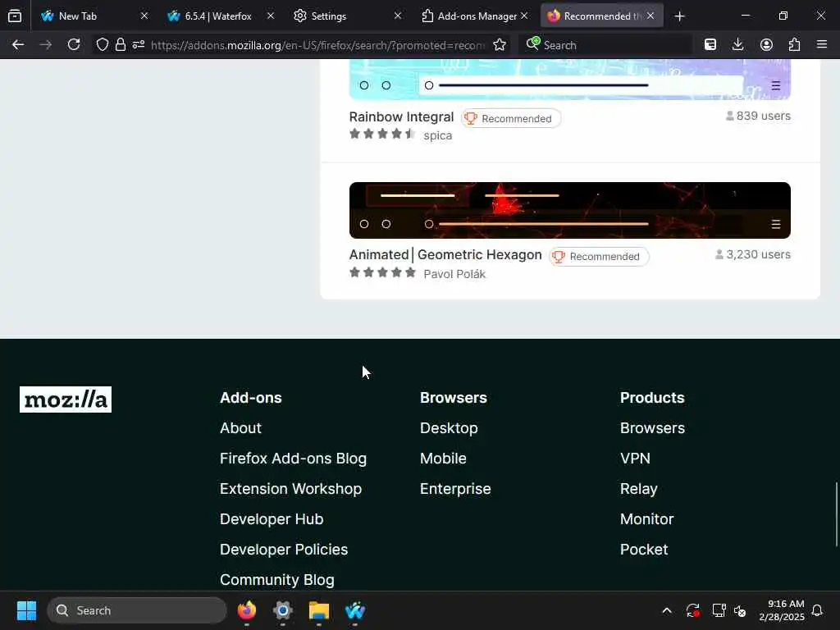
Task: Click the address bar URL field
Action: tap(317, 45)
